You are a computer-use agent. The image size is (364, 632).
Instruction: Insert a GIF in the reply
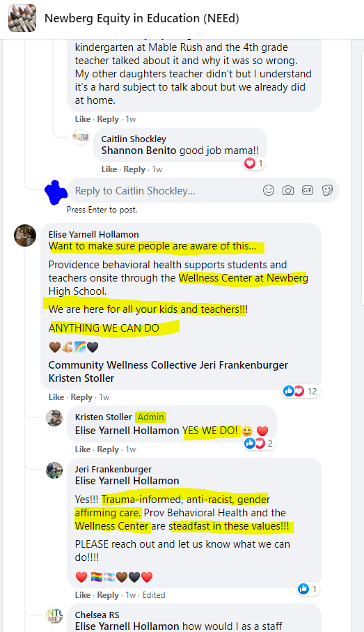pos(308,190)
